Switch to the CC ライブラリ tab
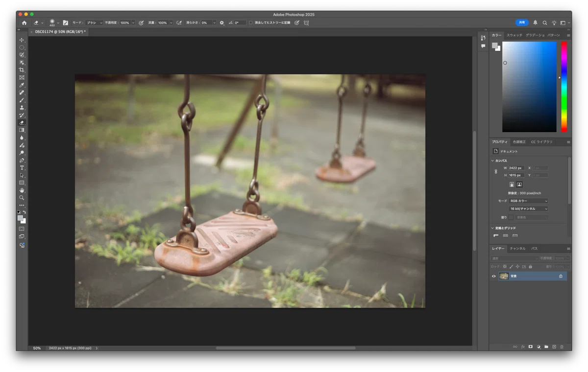The image size is (588, 372). click(x=542, y=142)
